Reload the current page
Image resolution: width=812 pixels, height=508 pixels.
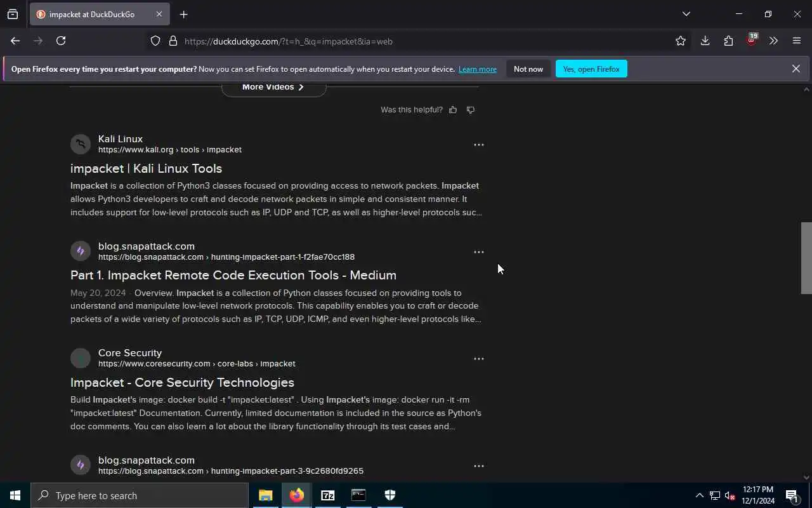(x=61, y=41)
